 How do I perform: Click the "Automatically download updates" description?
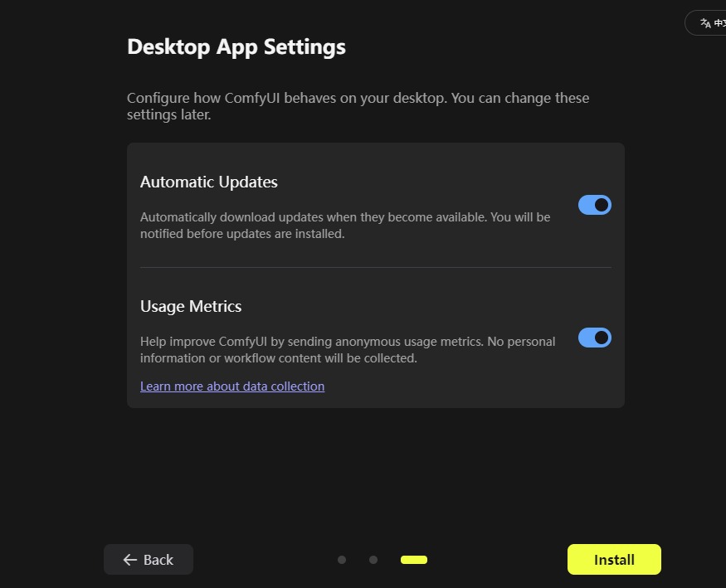(345, 226)
